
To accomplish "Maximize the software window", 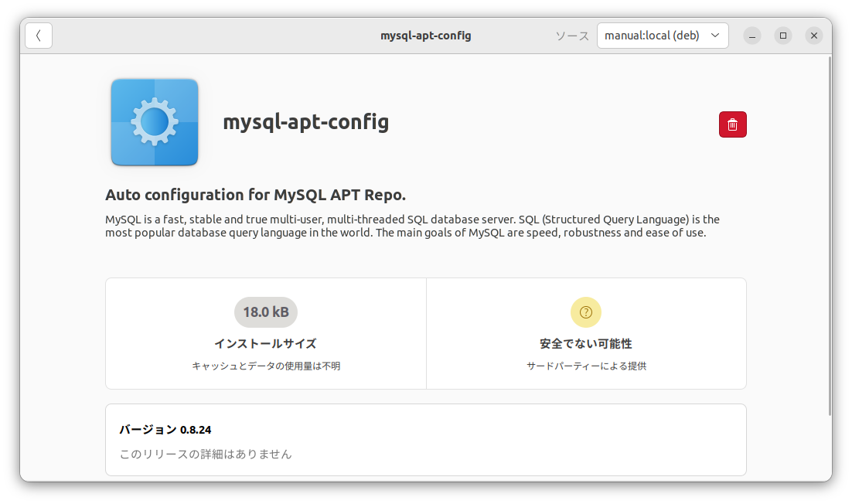I will tap(783, 36).
